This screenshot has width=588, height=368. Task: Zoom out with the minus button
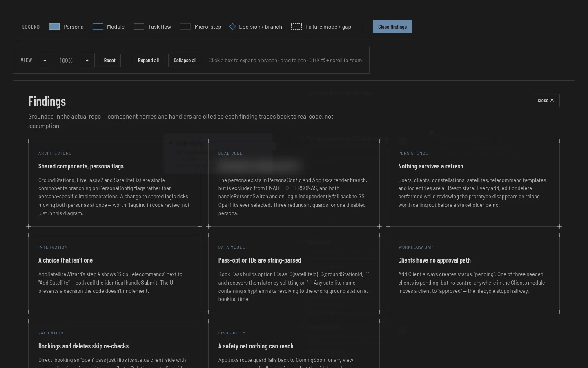tap(45, 60)
